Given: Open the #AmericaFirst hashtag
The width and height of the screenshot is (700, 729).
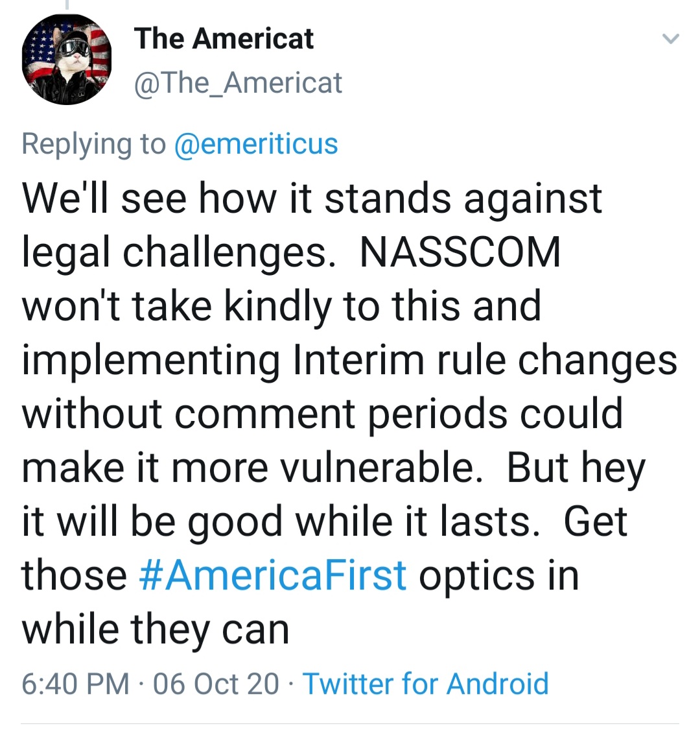Looking at the screenshot, I should point(273,575).
